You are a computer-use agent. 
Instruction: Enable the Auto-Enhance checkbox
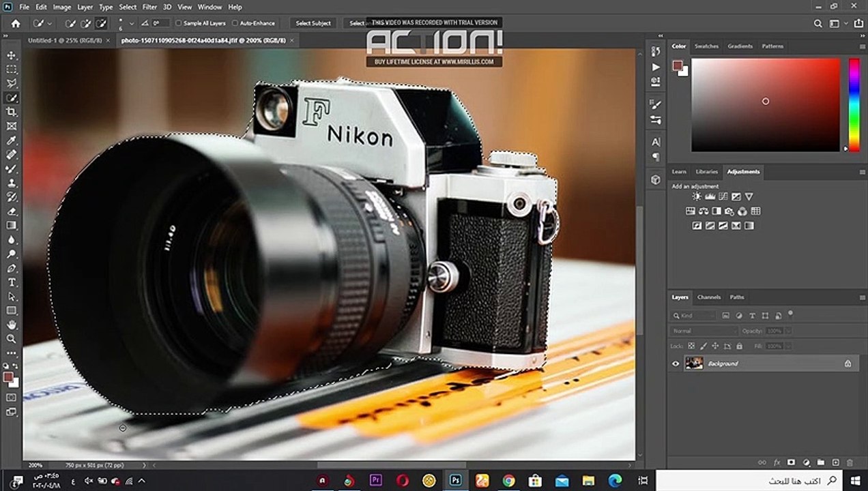coord(235,23)
